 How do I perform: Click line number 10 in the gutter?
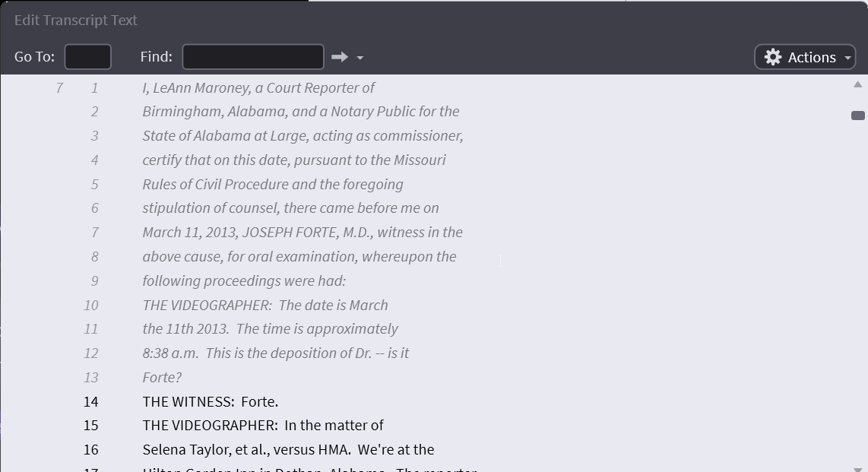pyautogui.click(x=91, y=305)
